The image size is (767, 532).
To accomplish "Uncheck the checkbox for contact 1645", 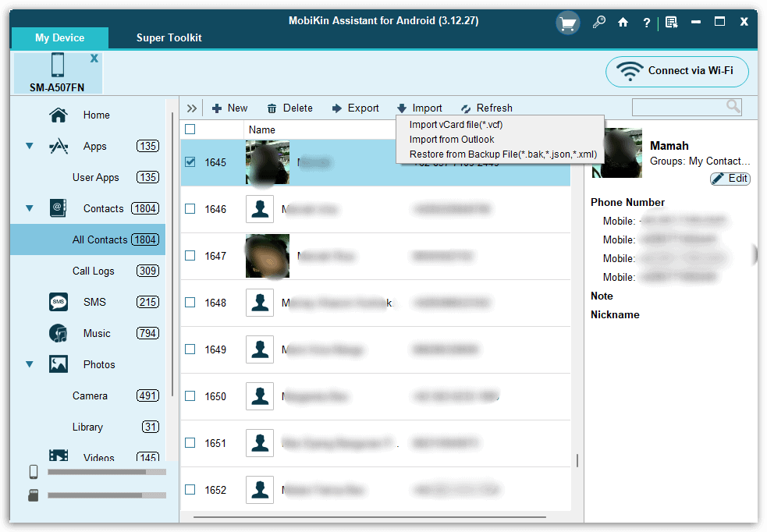I will [x=190, y=161].
